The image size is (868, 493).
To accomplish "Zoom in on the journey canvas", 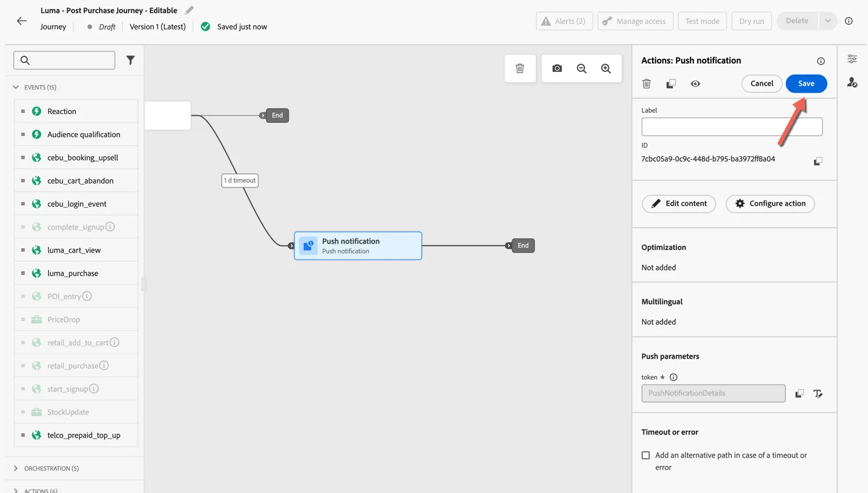I will pyautogui.click(x=606, y=68).
